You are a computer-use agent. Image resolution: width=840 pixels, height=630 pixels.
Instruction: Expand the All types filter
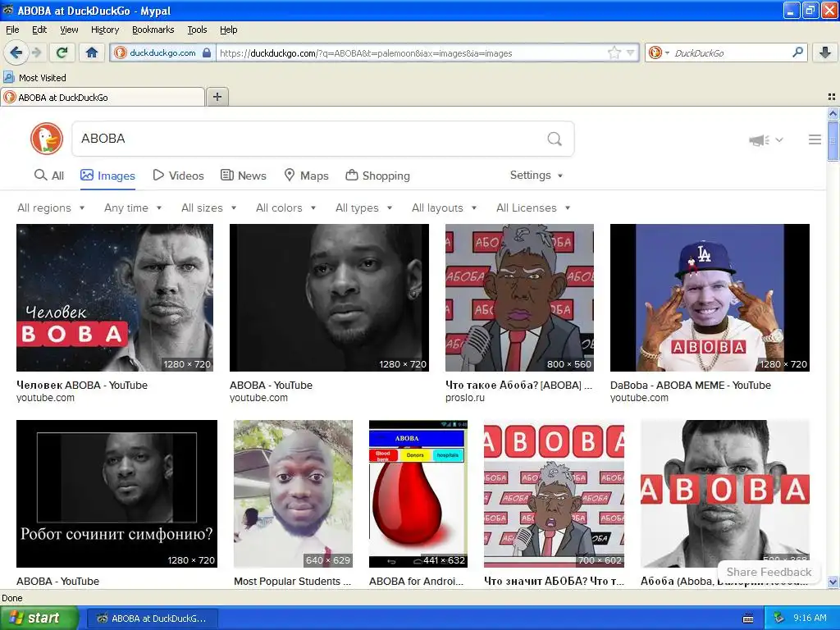[363, 208]
